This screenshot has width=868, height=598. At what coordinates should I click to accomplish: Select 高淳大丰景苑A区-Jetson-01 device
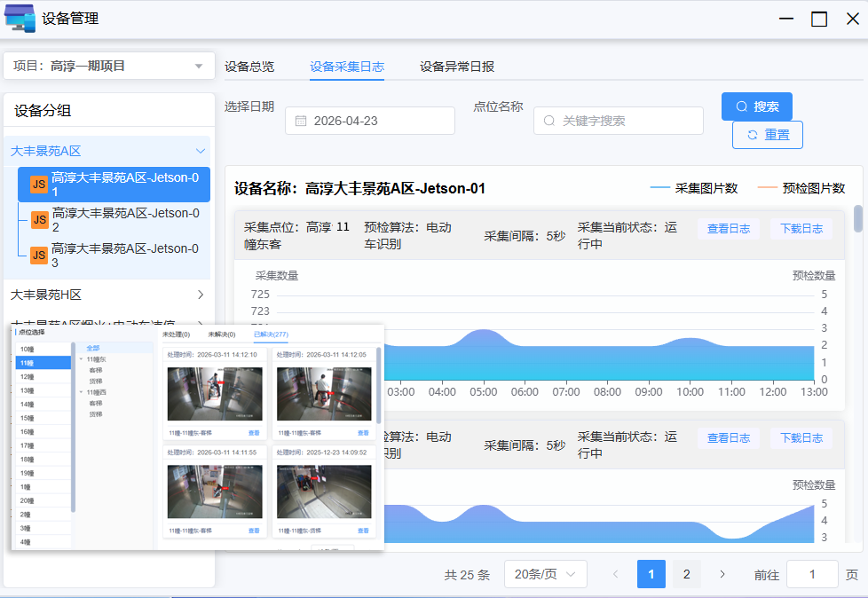pos(114,185)
